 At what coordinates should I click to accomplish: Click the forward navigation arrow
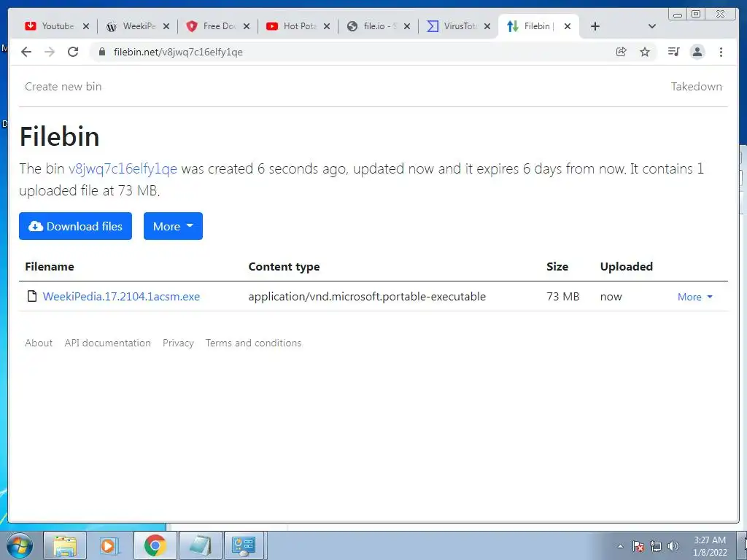(x=50, y=52)
